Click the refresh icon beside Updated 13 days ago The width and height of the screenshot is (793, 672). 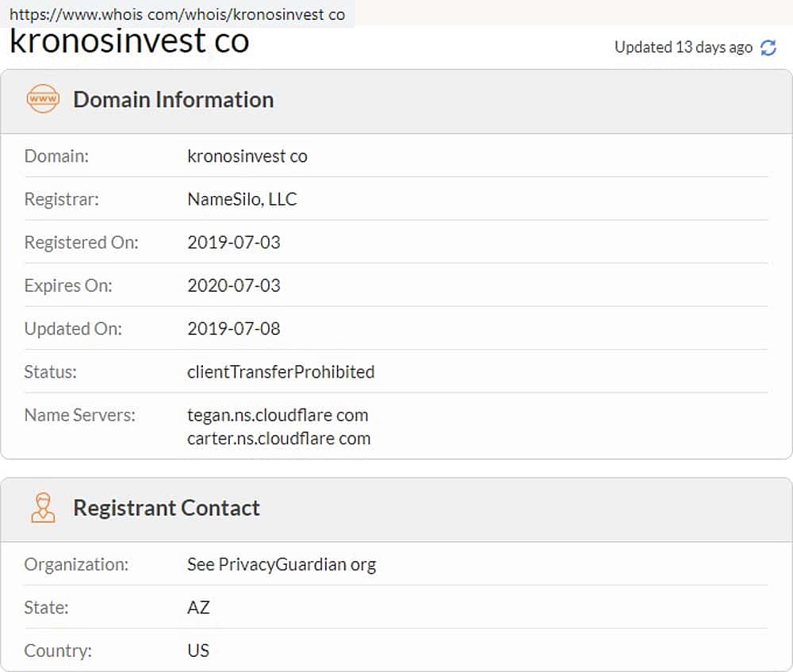click(x=768, y=48)
